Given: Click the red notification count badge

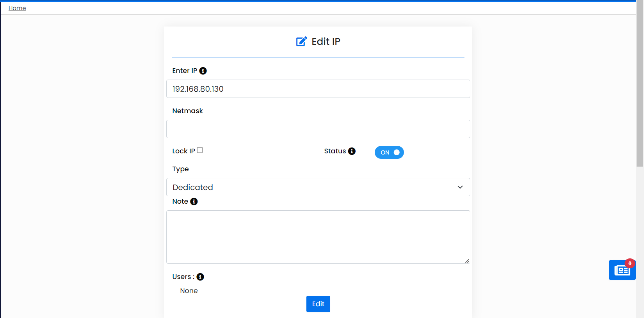Looking at the screenshot, I should 630,263.
